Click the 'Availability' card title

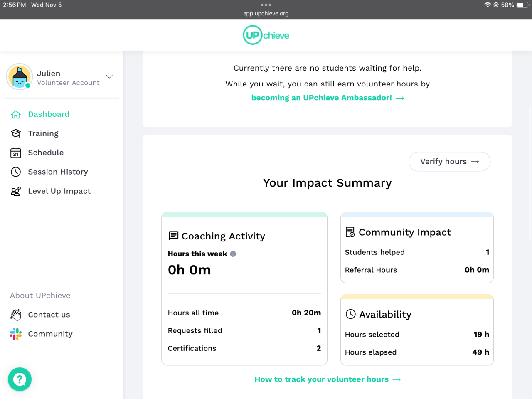tap(385, 315)
